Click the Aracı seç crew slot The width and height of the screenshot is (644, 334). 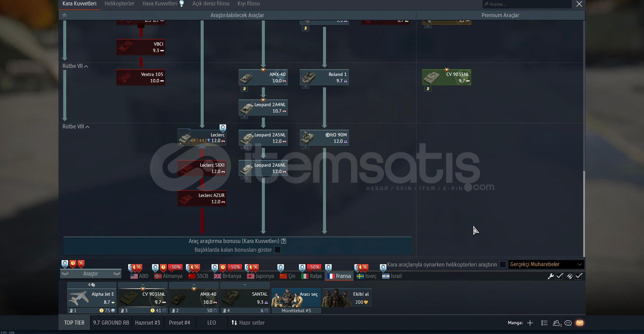point(296,298)
